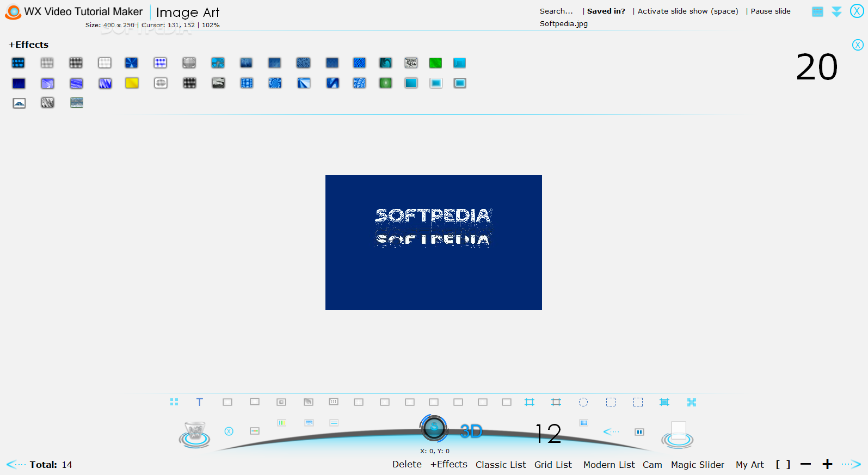Screen dimensions: 868x475
Task: Apply the yellow color effect
Action: tap(132, 83)
